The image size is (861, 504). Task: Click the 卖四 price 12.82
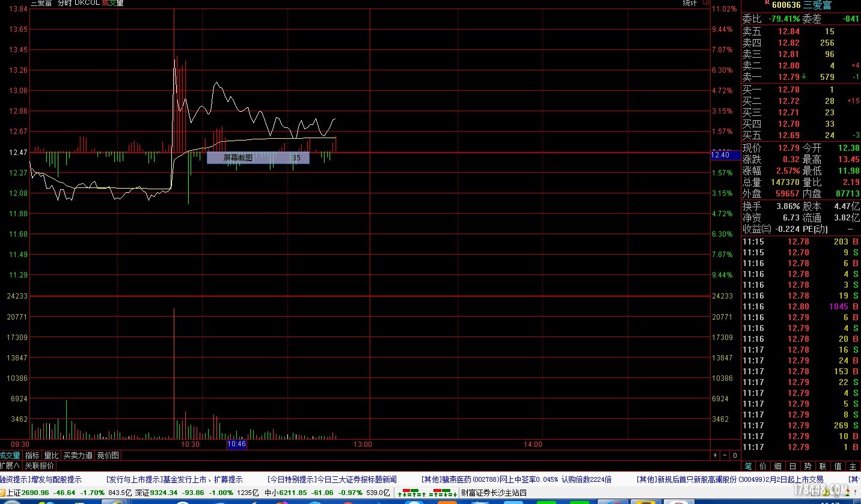pyautogui.click(x=789, y=43)
